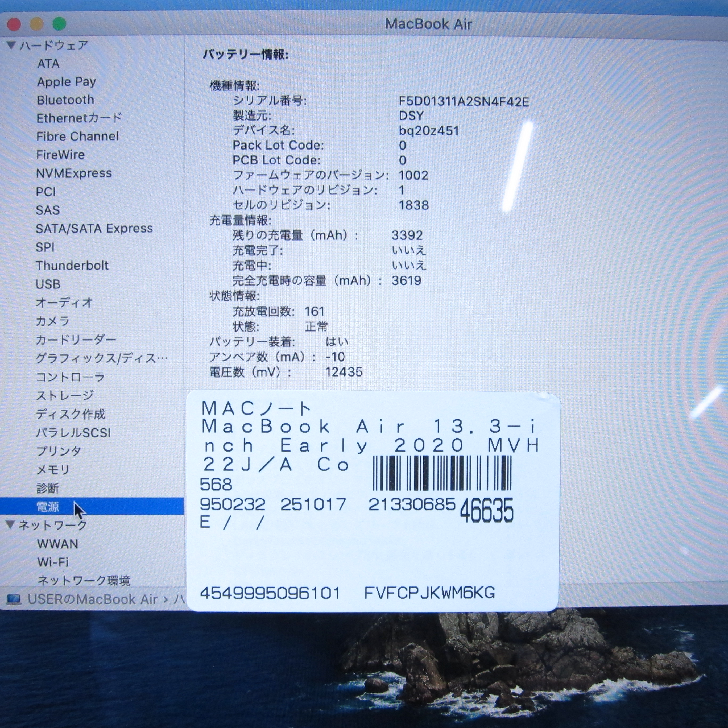Click the red close window button
This screenshot has width=728, height=728.
click(14, 24)
